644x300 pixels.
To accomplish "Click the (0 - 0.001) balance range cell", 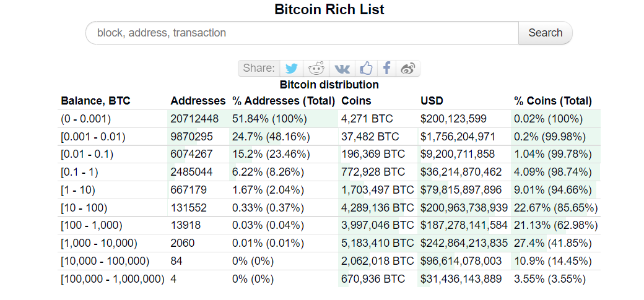I will click(x=86, y=119).
